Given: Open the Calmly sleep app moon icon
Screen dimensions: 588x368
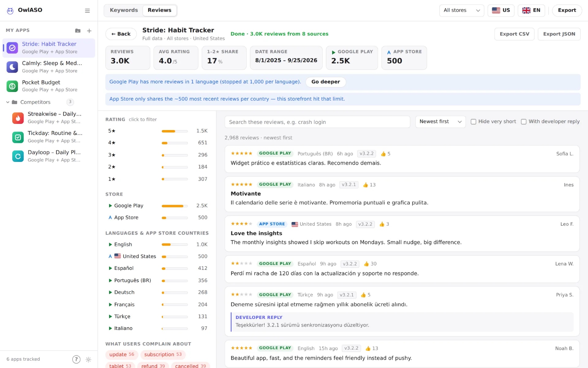Looking at the screenshot, I should (12, 67).
